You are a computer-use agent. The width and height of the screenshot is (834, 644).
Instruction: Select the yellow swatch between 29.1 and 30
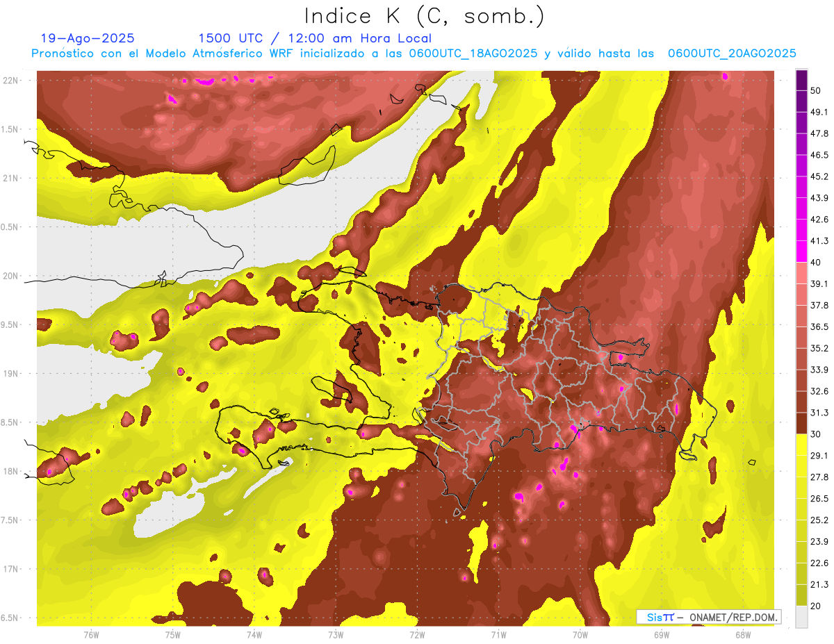point(801,445)
